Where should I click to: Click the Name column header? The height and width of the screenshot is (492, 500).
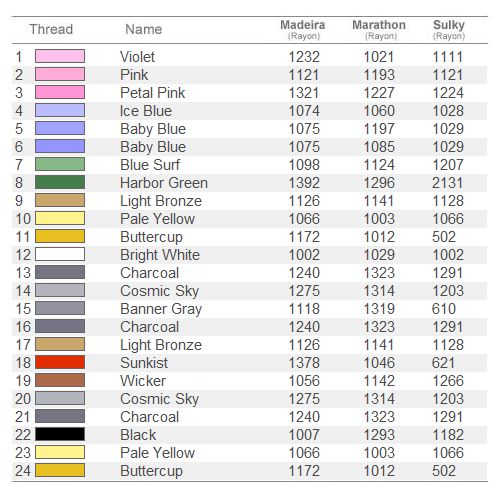coord(144,29)
